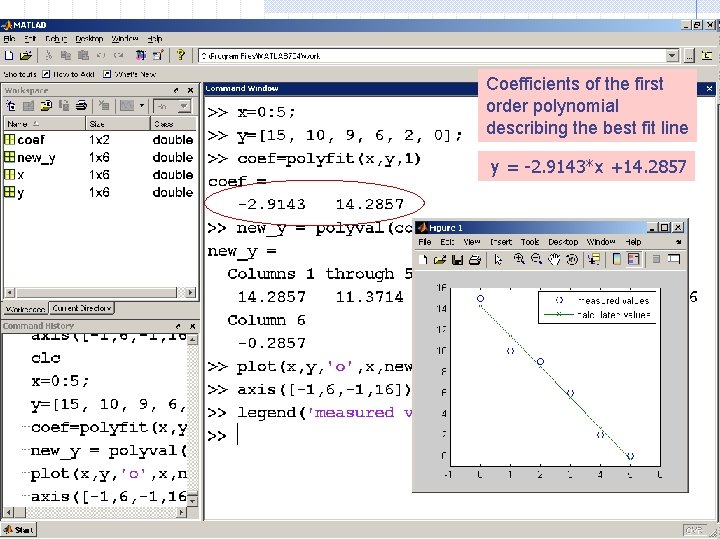The height and width of the screenshot is (540, 720).
Task: Click the New variable icon in Workspace toolbar
Action: click(x=11, y=106)
